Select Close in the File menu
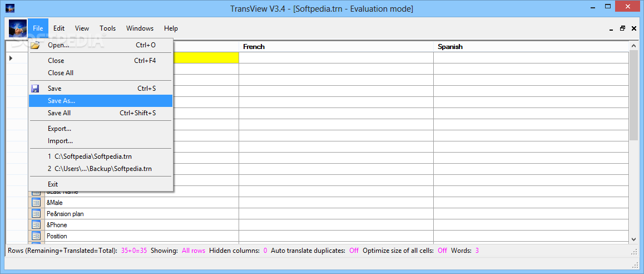 click(101, 61)
